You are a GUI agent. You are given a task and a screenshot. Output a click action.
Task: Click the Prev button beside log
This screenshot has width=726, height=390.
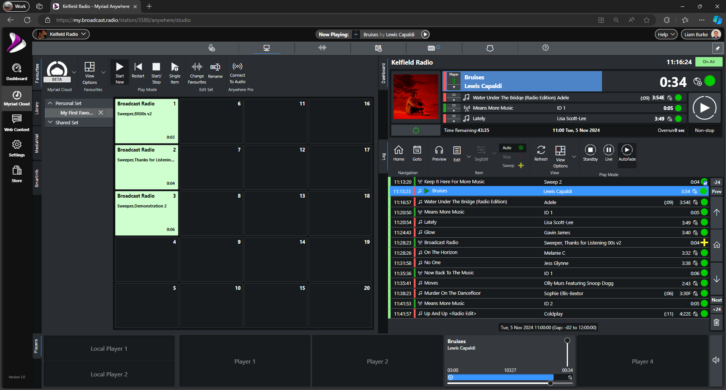point(716,191)
